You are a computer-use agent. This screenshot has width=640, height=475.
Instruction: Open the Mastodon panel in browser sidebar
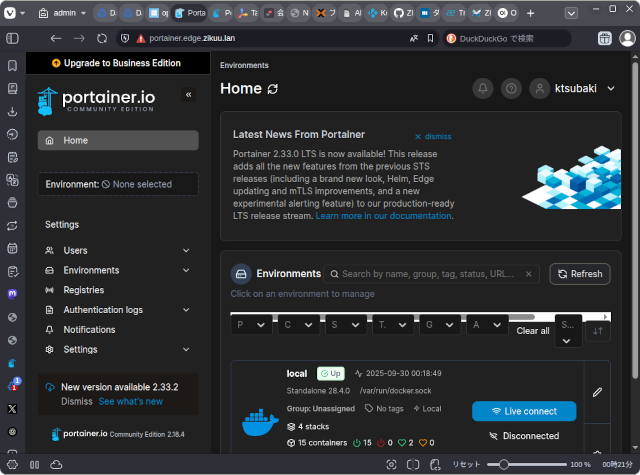point(12,295)
